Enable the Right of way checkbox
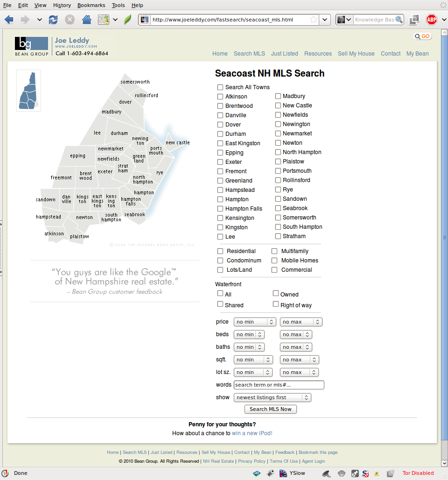The image size is (448, 480). [x=276, y=304]
